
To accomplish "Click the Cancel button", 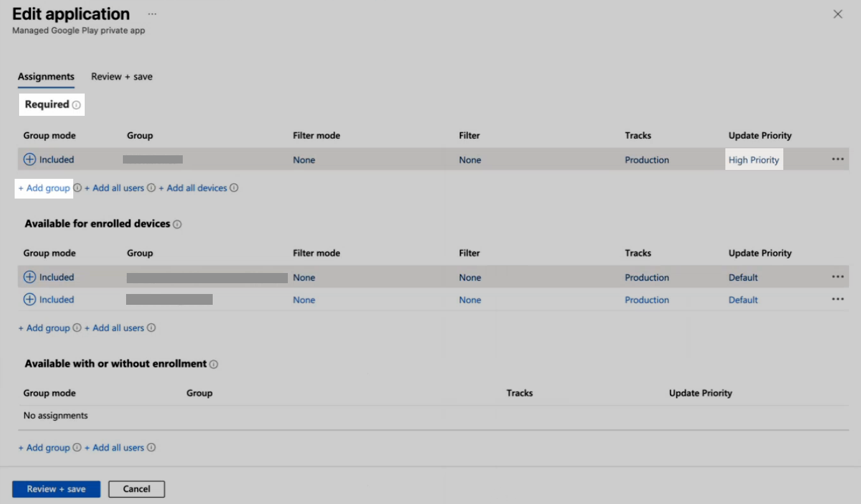I will [136, 489].
